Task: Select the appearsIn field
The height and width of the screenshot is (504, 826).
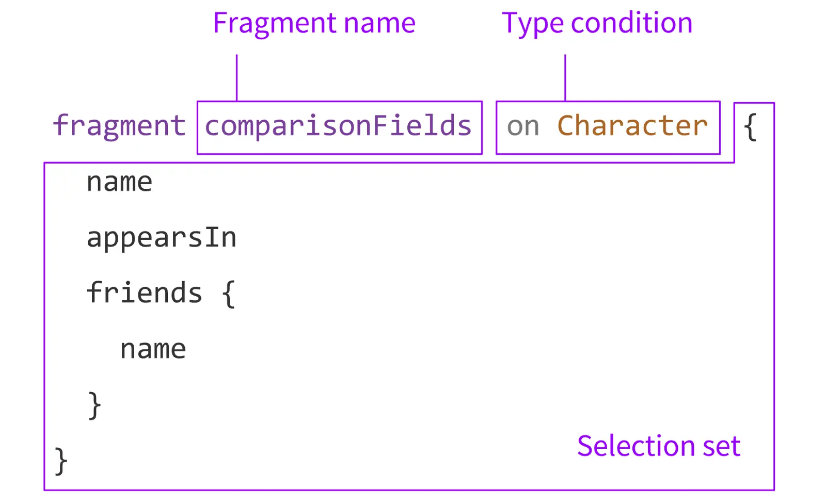Action: point(162,238)
